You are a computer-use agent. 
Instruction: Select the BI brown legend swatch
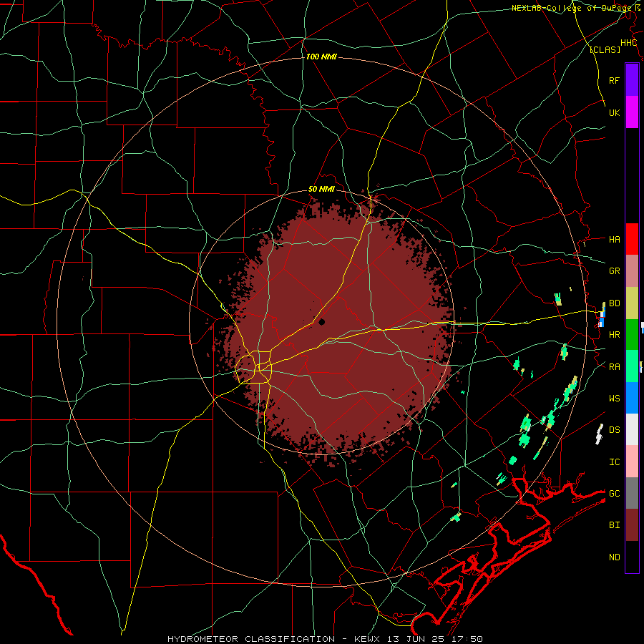tap(632, 525)
